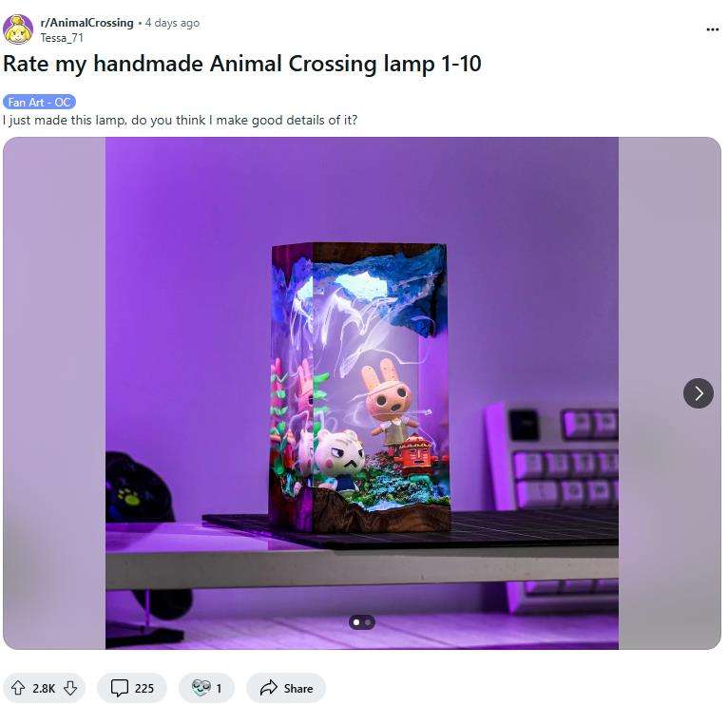
Task: Open the three-dot post options menu
Action: [x=712, y=29]
